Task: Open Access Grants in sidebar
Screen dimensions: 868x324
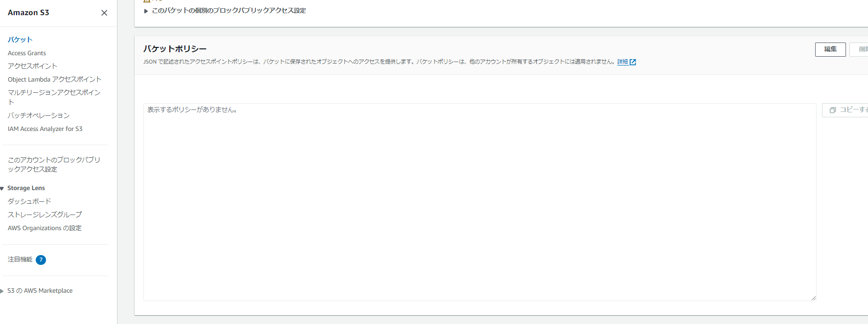Action: 27,53
